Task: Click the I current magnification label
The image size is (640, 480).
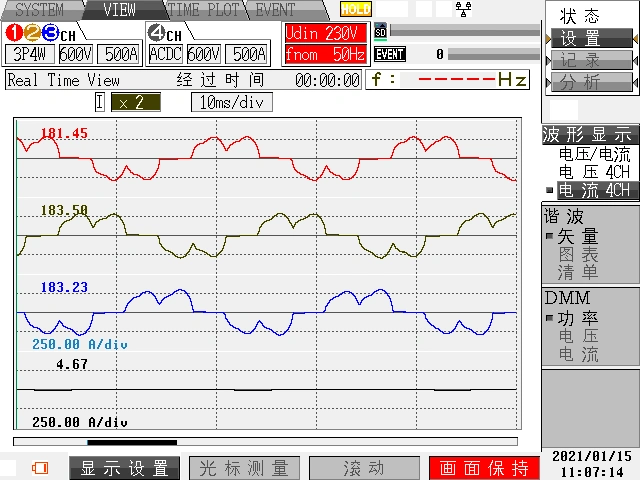Action: tap(100, 102)
